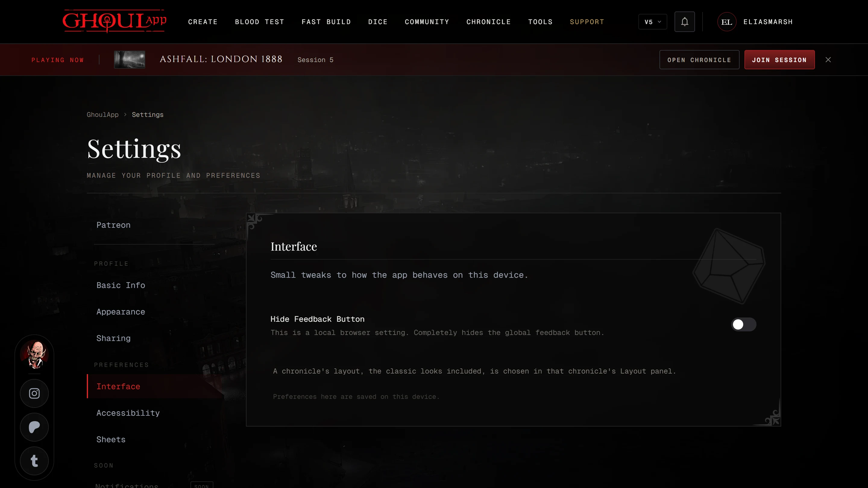Select Interface preferences tab

point(155,386)
